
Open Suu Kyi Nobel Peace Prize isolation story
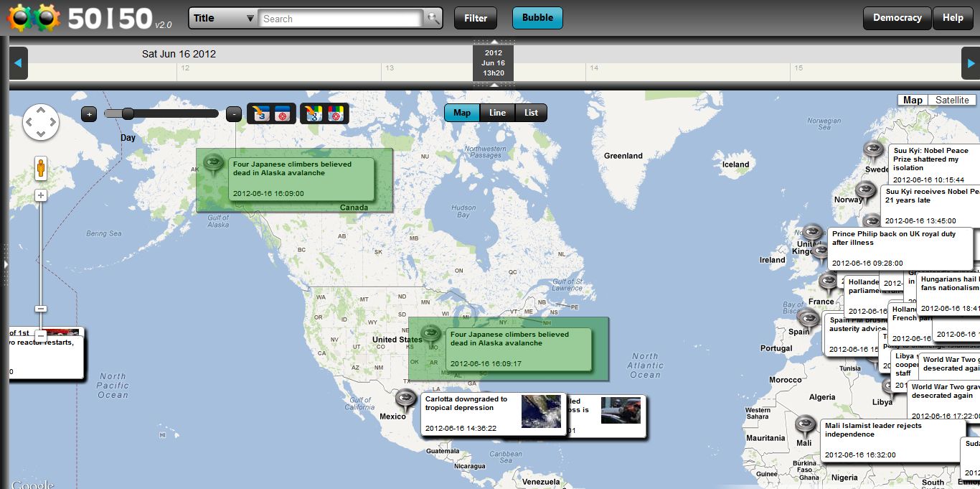tap(934, 164)
